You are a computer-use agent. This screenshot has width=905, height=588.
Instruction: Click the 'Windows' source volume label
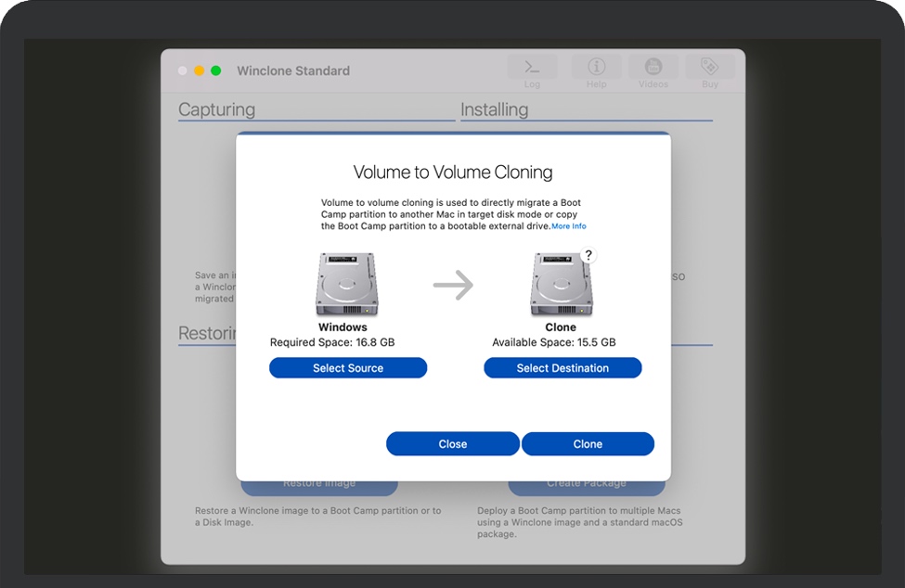[343, 327]
